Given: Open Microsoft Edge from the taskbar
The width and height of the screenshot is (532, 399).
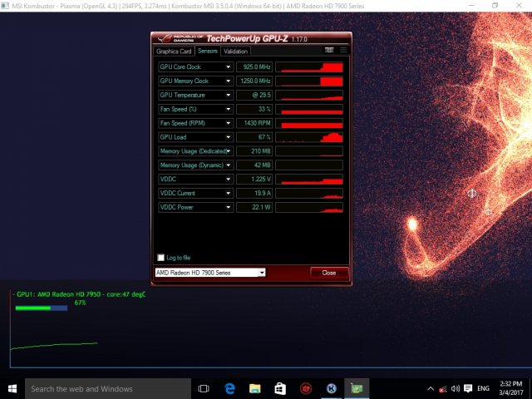Looking at the screenshot, I should pyautogui.click(x=229, y=388).
